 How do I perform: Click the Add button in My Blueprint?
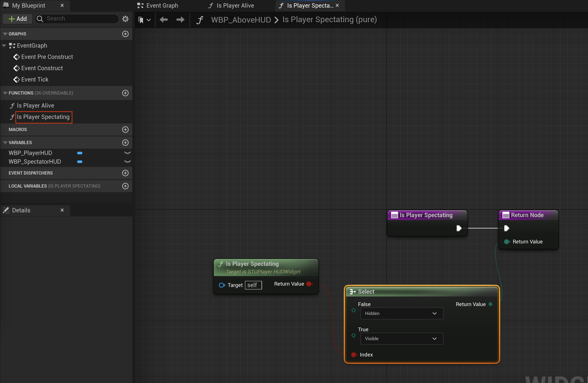[x=18, y=19]
